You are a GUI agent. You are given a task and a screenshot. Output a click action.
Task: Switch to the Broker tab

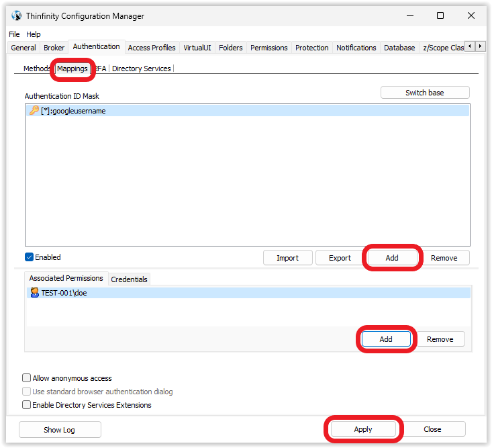(x=54, y=48)
